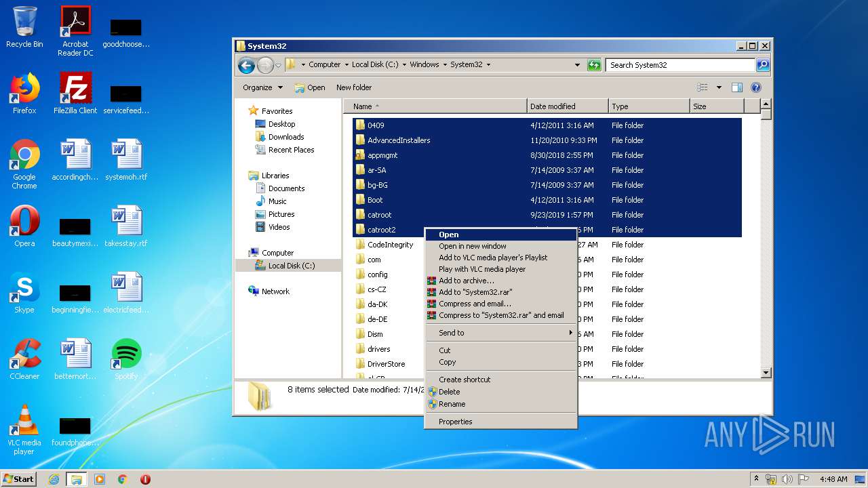868x488 pixels.
Task: Select Play with VLC media player
Action: click(500, 269)
